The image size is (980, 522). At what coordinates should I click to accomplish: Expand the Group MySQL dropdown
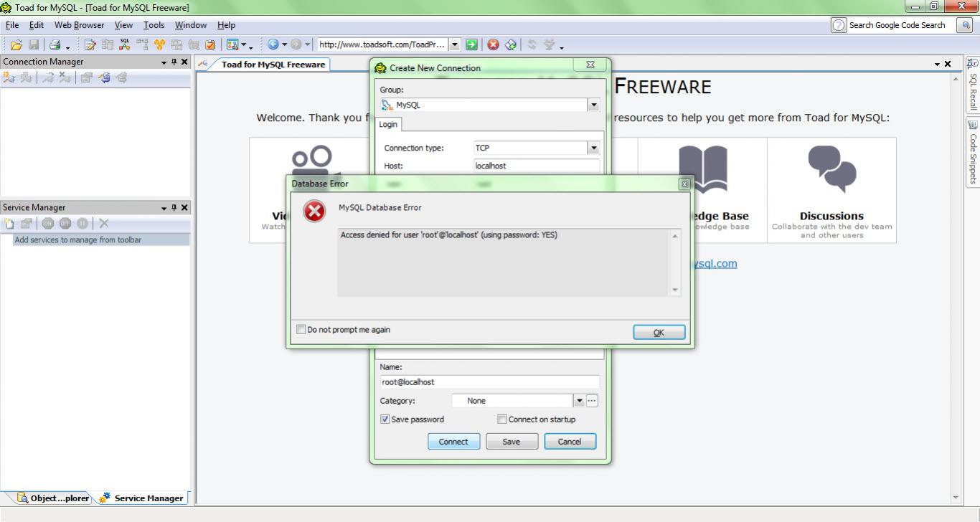[593, 105]
